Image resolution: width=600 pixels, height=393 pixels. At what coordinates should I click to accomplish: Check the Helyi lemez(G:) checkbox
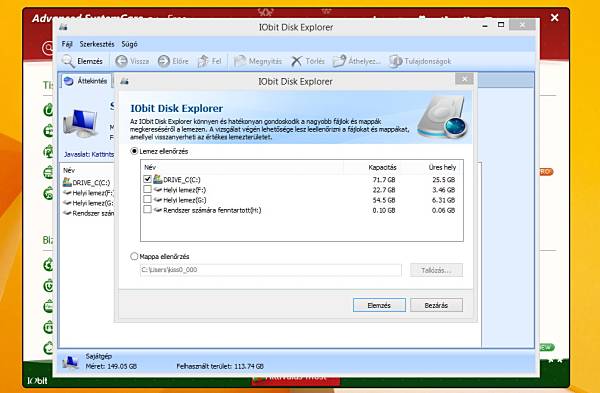pyautogui.click(x=147, y=199)
